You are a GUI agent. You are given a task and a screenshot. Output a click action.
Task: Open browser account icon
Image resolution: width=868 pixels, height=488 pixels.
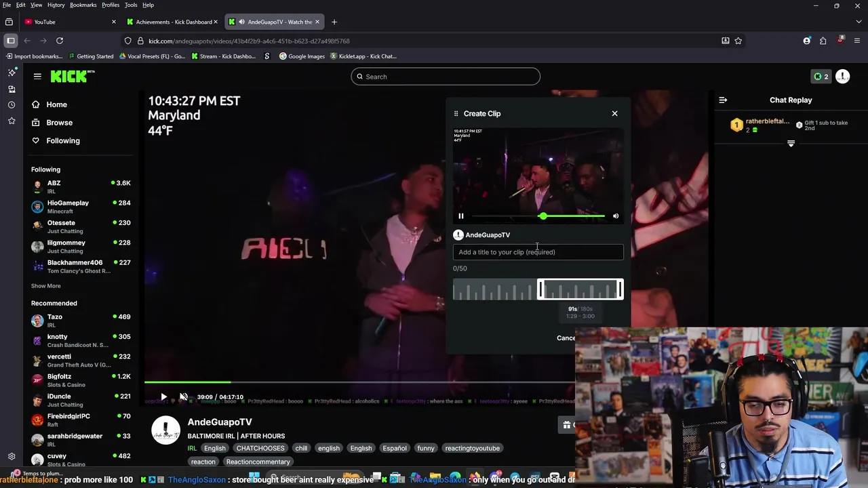click(806, 41)
